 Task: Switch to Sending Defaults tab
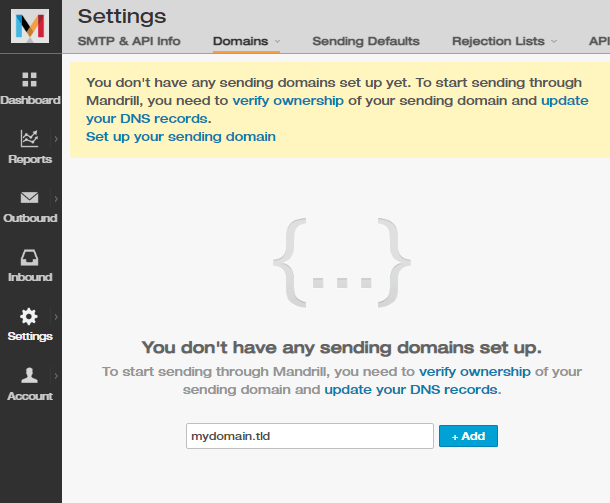pos(366,41)
